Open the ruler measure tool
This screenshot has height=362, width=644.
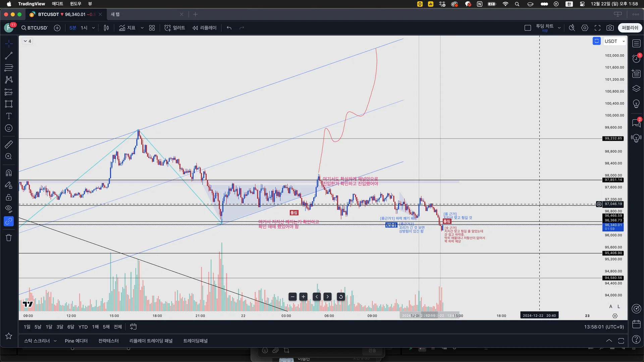click(x=9, y=144)
